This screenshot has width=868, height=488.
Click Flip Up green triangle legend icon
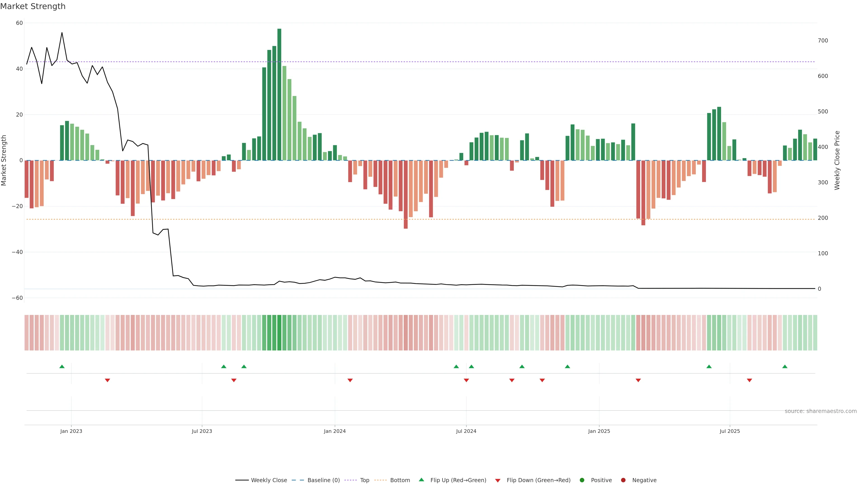[421, 480]
